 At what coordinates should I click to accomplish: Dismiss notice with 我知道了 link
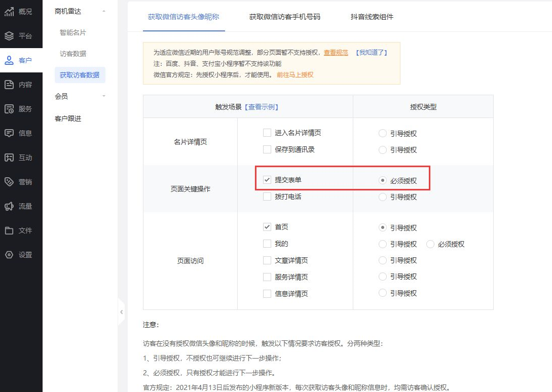pos(372,53)
